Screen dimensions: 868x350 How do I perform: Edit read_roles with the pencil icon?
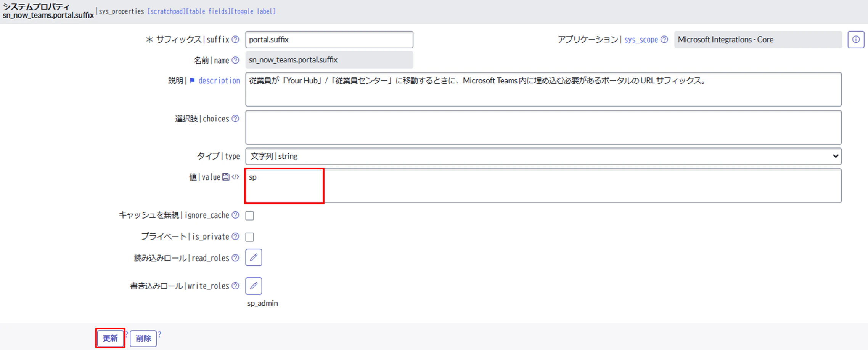(x=254, y=257)
